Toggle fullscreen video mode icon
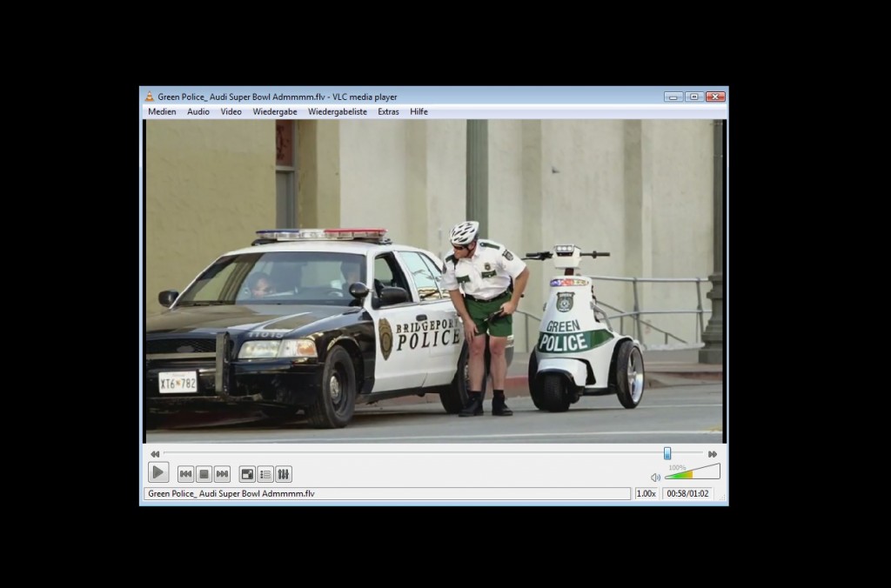 [x=247, y=474]
